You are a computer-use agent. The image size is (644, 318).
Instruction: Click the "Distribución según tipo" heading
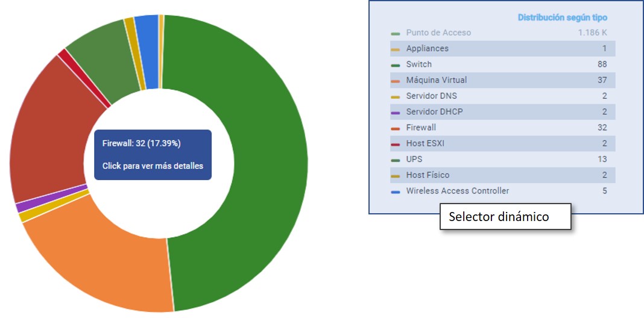pyautogui.click(x=562, y=17)
